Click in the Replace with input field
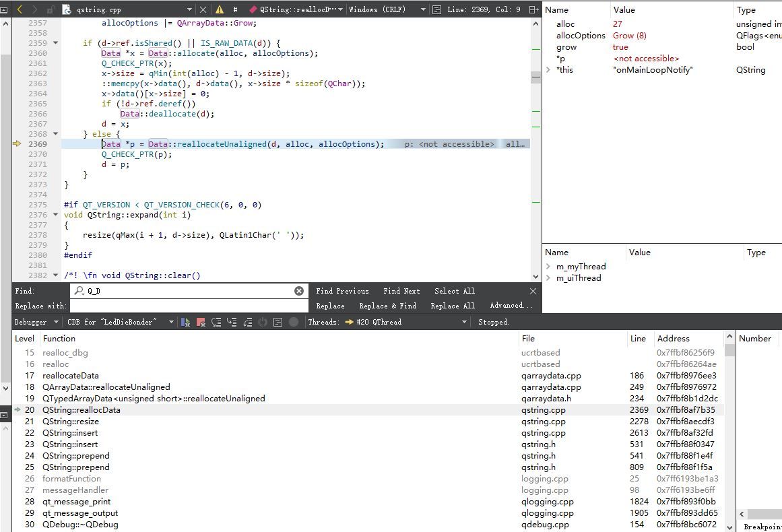This screenshot has width=782, height=532. pos(189,306)
